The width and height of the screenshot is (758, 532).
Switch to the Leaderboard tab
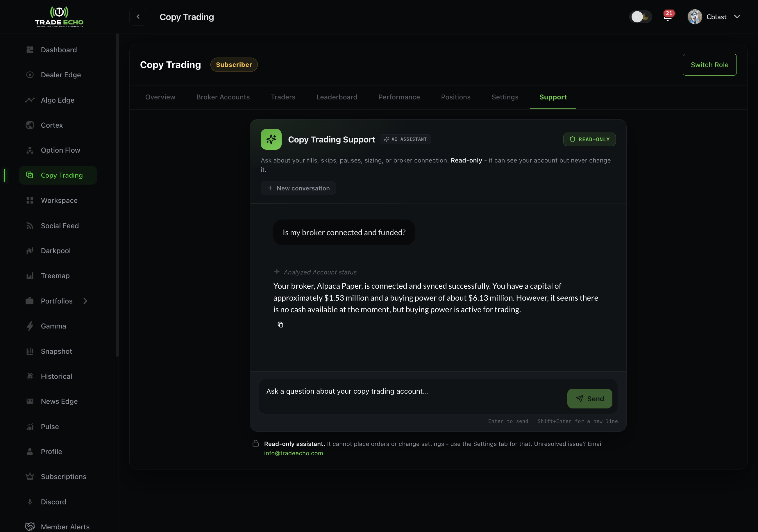tap(337, 97)
